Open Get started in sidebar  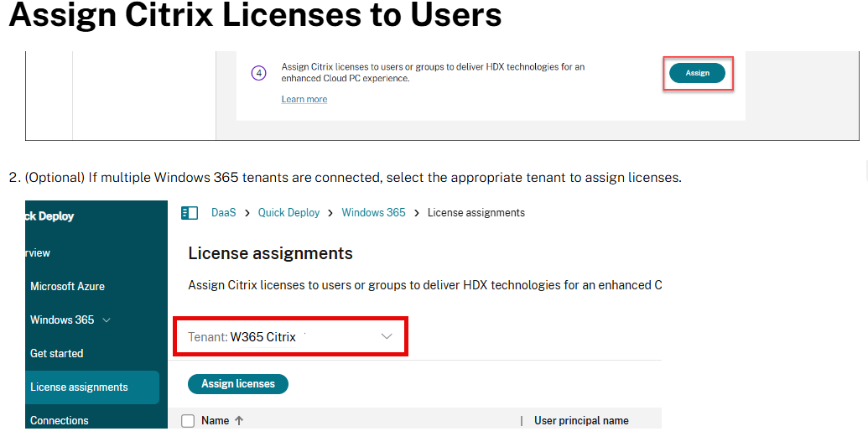point(56,353)
